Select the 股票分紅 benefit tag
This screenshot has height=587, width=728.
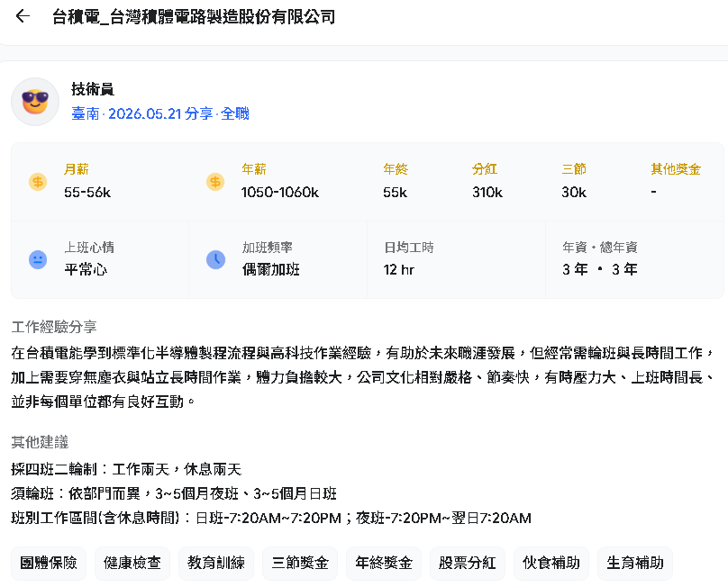[x=468, y=563]
